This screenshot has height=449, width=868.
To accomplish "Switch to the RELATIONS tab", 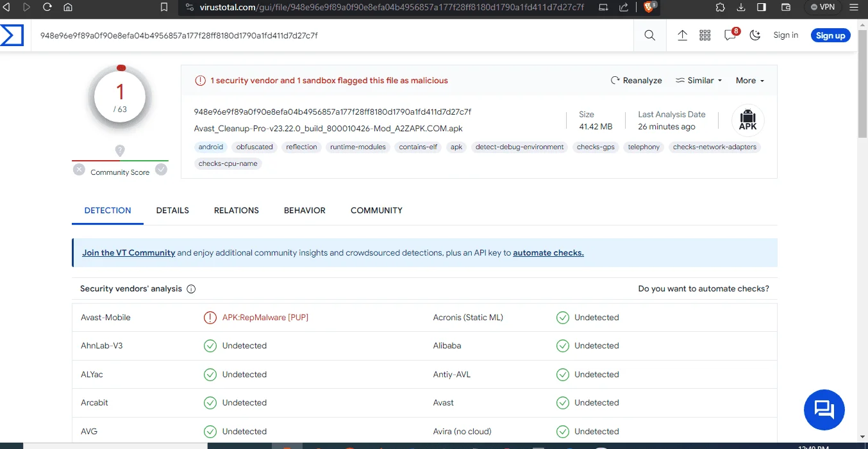I will pyautogui.click(x=237, y=210).
